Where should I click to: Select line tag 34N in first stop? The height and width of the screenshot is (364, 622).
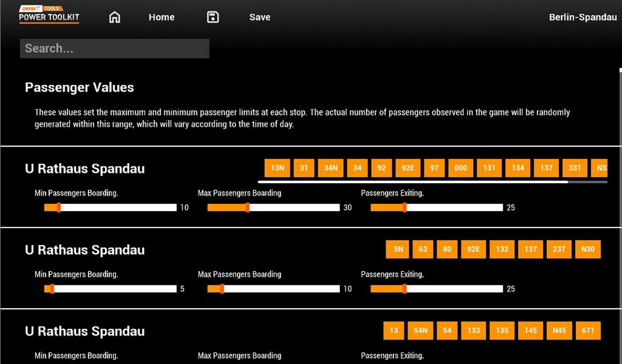click(330, 168)
